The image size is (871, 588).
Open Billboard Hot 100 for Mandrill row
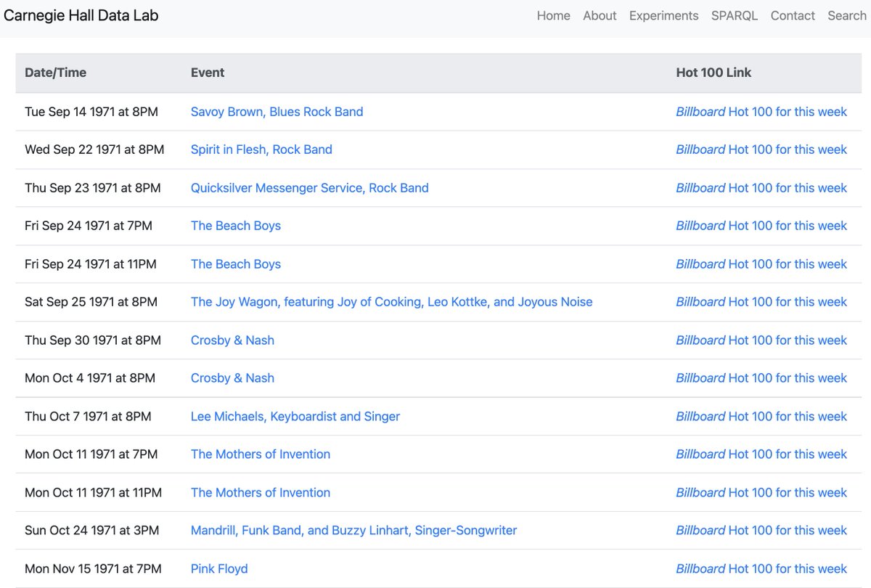761,531
